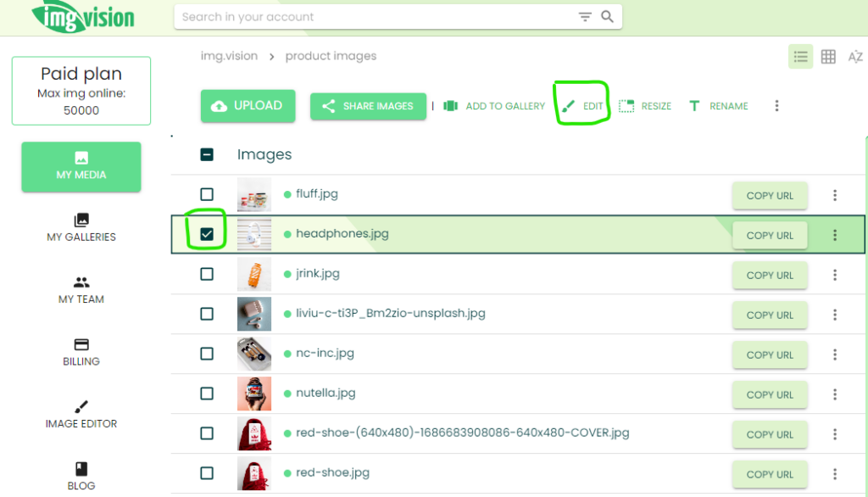Copy URL of fluff.jpg
This screenshot has height=497, width=868.
pos(770,196)
